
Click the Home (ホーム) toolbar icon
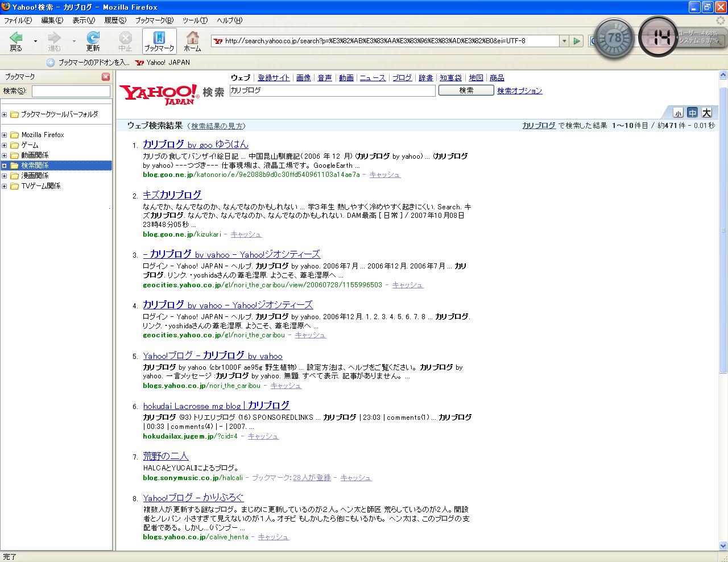point(193,42)
